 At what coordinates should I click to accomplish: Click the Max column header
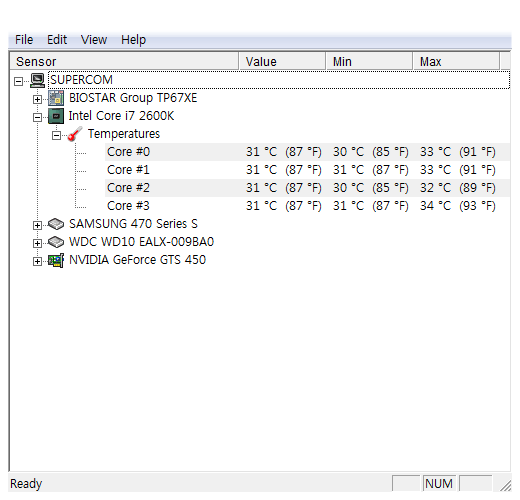click(x=456, y=61)
